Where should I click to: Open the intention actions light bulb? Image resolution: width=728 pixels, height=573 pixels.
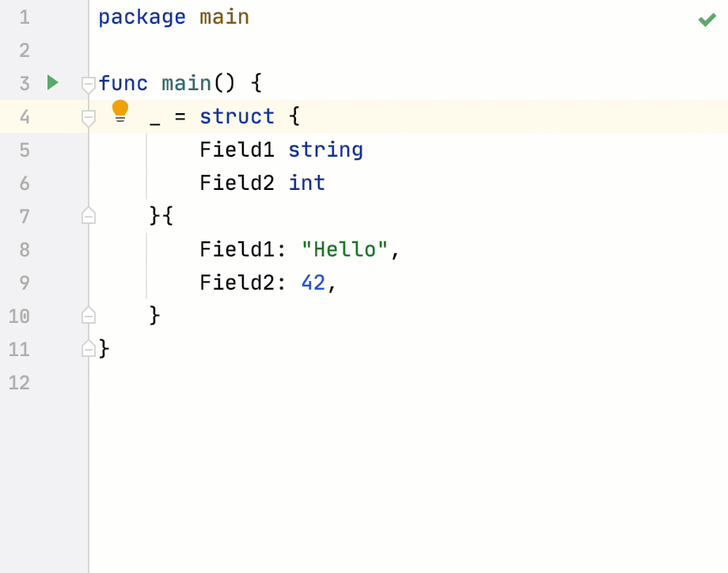click(x=119, y=110)
